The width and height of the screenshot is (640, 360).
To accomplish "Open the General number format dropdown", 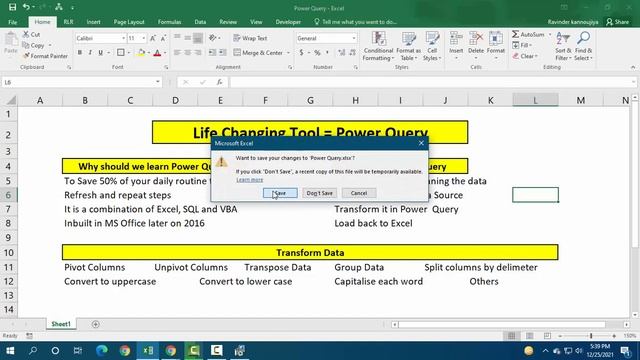I will click(353, 38).
